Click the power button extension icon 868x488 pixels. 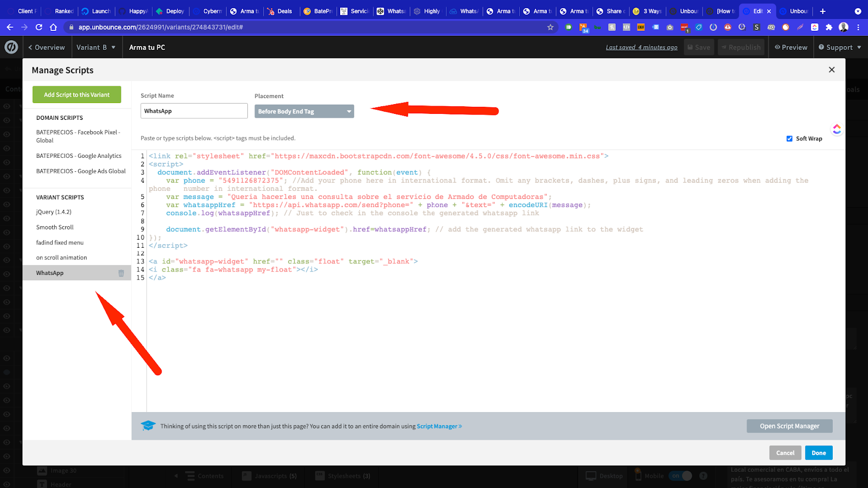pos(713,27)
